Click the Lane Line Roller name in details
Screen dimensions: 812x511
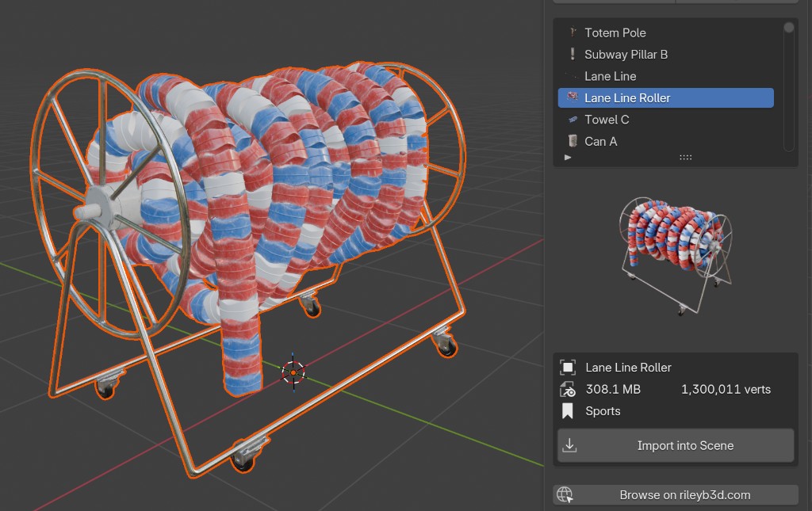coord(628,368)
